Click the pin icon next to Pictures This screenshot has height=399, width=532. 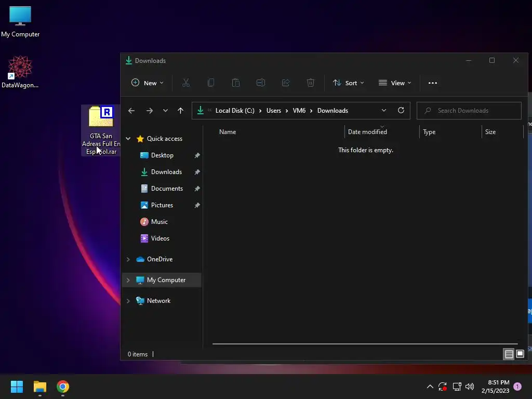(x=197, y=205)
